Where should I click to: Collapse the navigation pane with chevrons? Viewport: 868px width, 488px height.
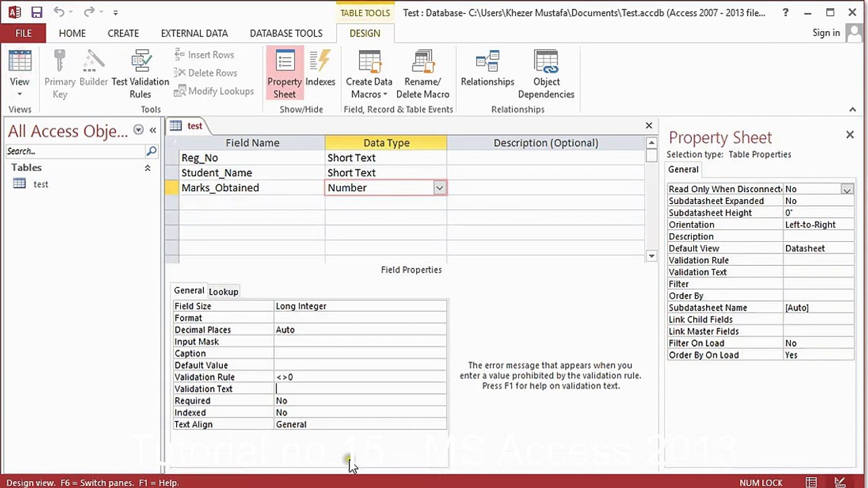pyautogui.click(x=153, y=130)
